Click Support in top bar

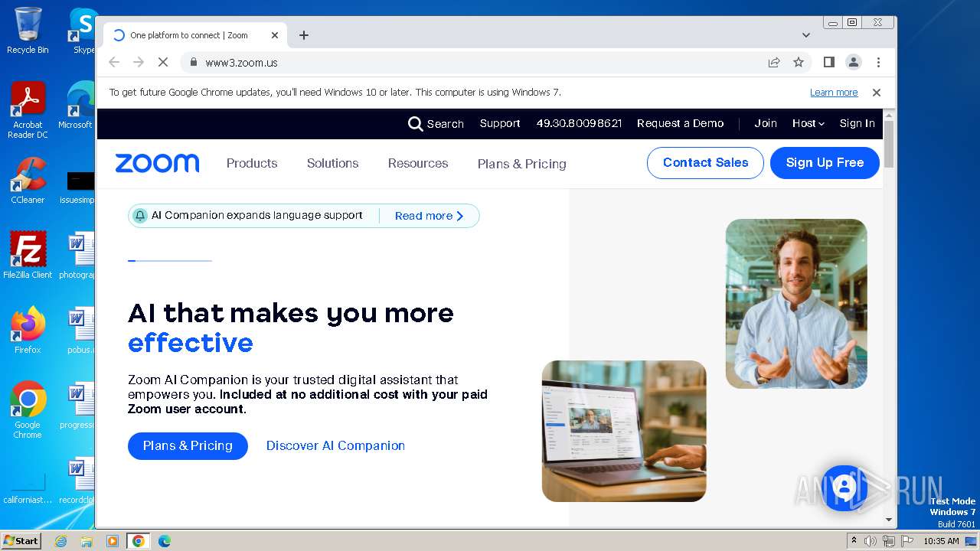(500, 124)
